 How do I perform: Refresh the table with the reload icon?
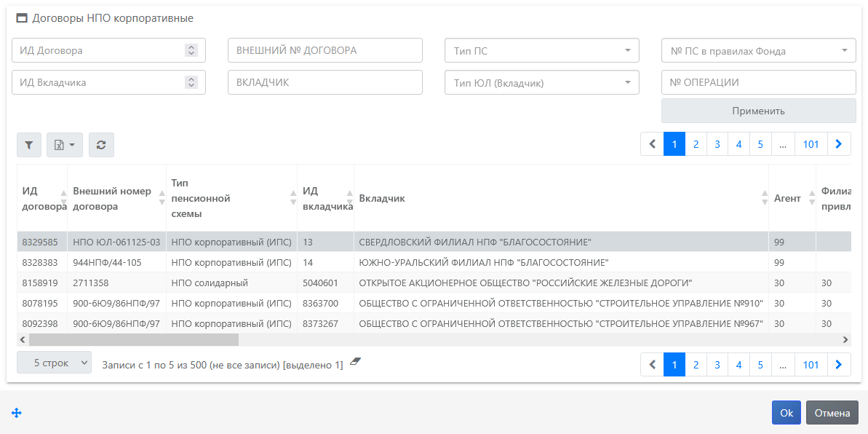point(101,145)
